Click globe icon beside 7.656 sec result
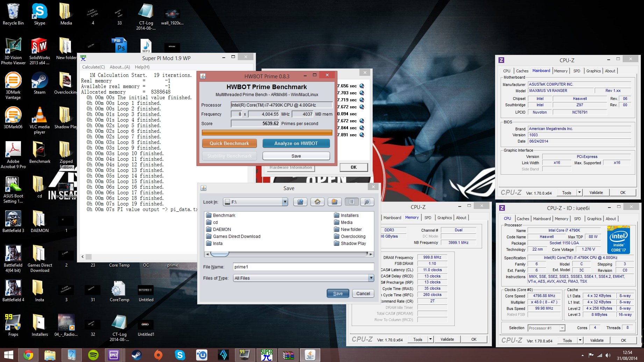 tap(362, 86)
